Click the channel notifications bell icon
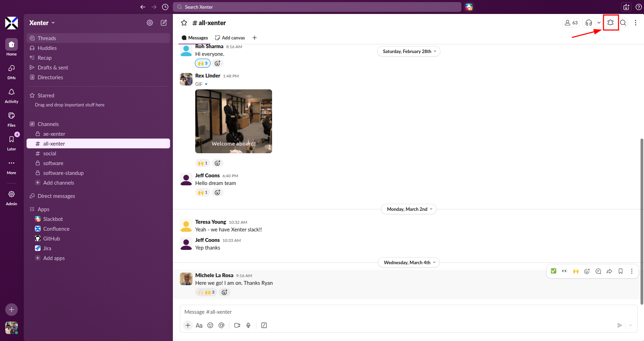Viewport: 644px width, 341px height. click(x=610, y=23)
